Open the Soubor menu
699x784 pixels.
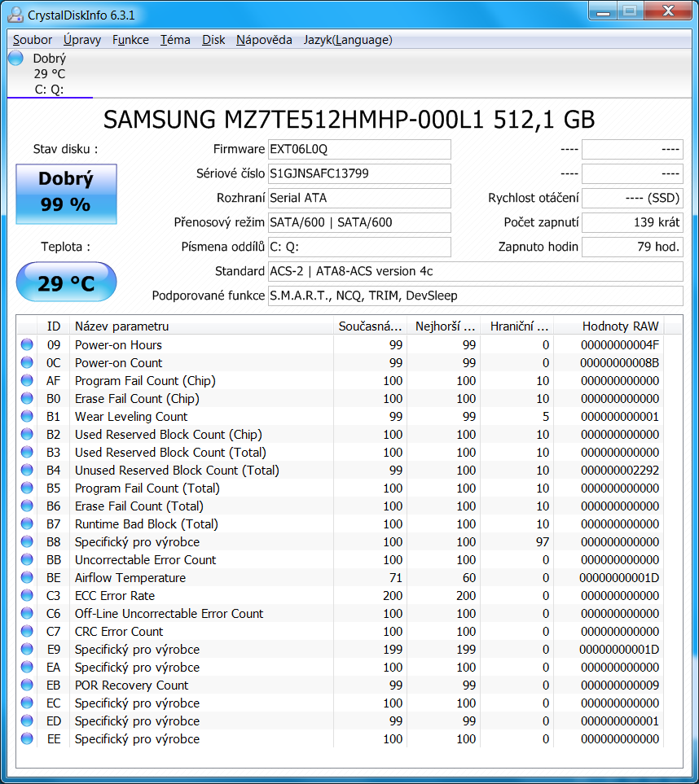point(33,40)
